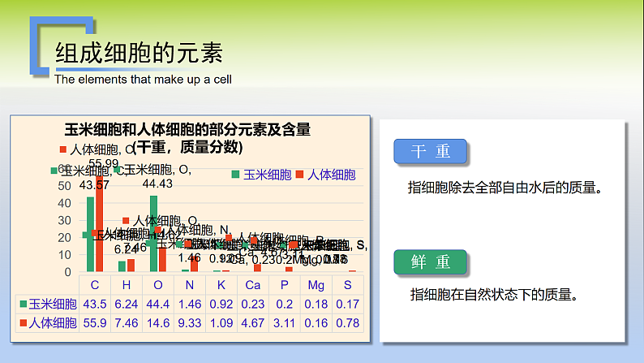Click the green 玉米细胞 legend swatch in chart legend
The height and width of the screenshot is (363, 644).
pos(235,175)
